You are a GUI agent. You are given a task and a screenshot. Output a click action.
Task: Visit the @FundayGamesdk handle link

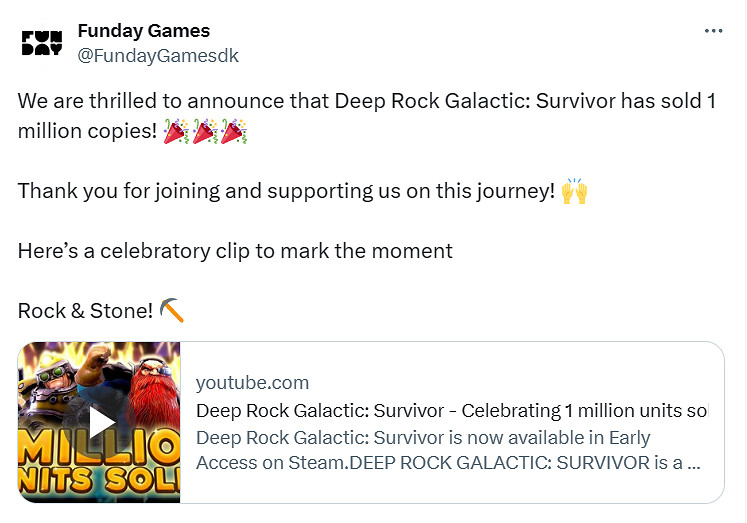tap(158, 55)
